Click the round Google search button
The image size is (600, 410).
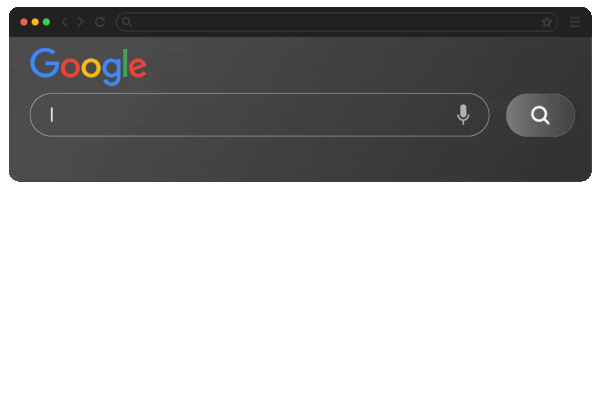[x=540, y=115]
